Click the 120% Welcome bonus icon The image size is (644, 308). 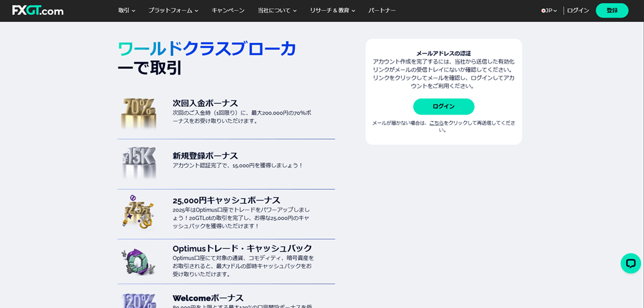click(x=139, y=300)
